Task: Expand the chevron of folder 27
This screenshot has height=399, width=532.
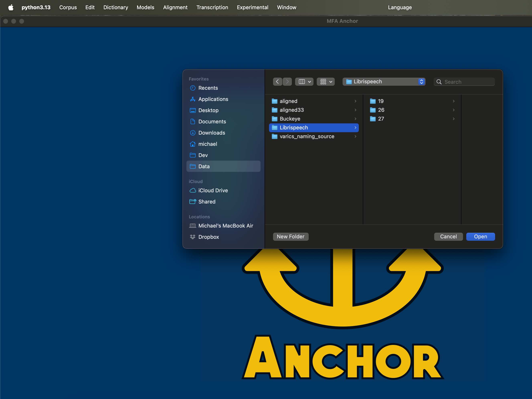Action: pos(454,119)
